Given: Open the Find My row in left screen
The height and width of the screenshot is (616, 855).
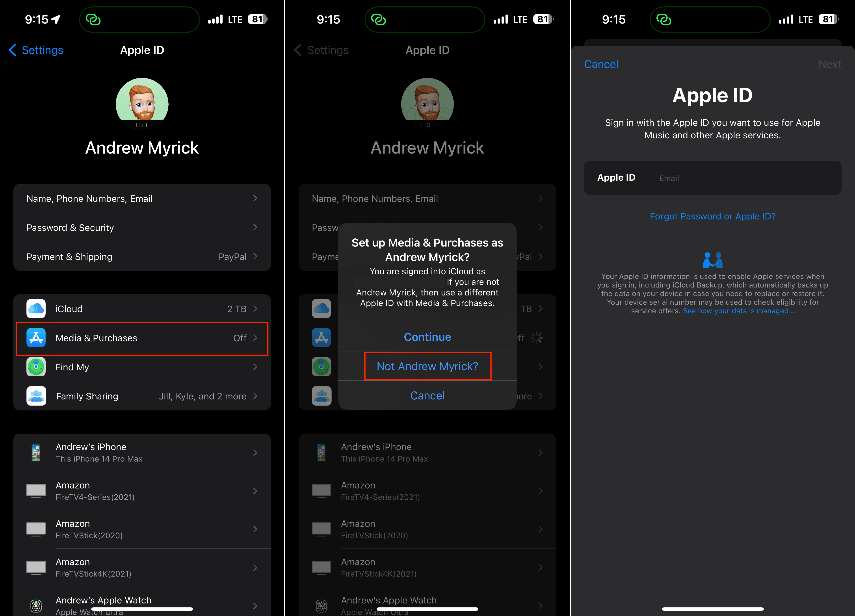Looking at the screenshot, I should pyautogui.click(x=142, y=367).
